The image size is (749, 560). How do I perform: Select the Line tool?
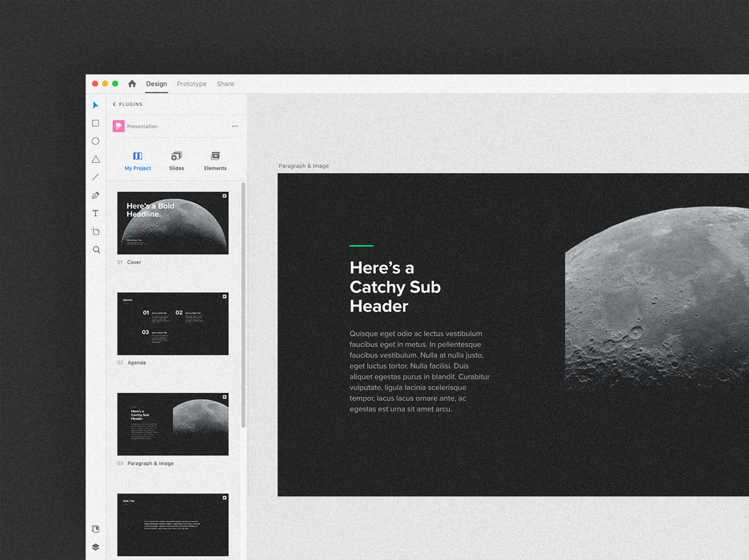[x=95, y=177]
